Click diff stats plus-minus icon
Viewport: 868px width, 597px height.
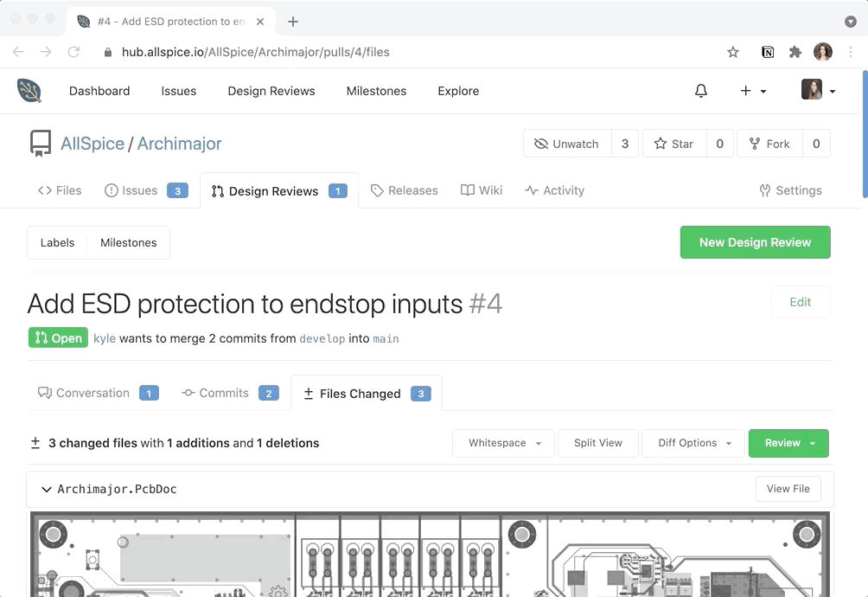pos(35,443)
